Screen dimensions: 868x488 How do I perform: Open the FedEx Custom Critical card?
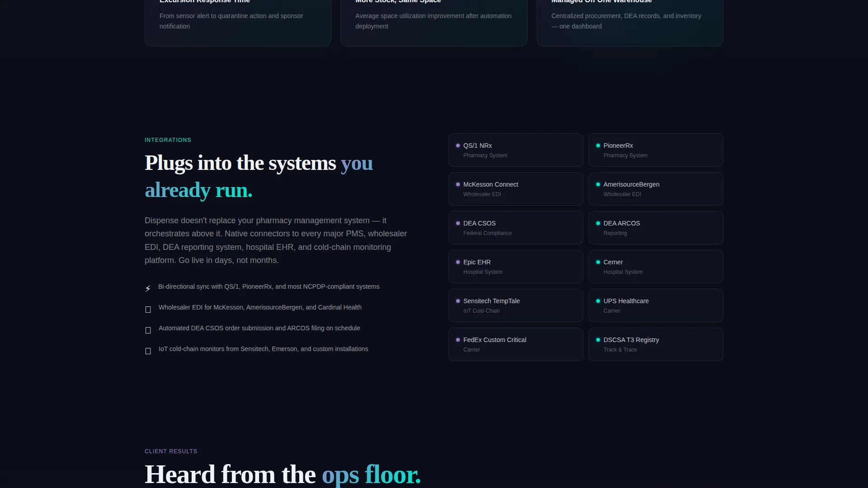coord(515,344)
